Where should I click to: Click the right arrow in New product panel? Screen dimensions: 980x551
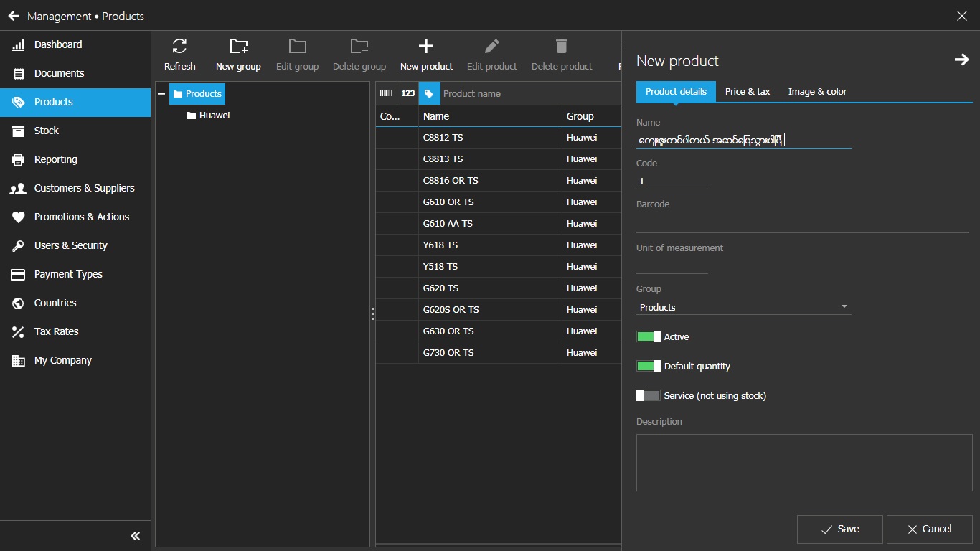click(x=961, y=60)
